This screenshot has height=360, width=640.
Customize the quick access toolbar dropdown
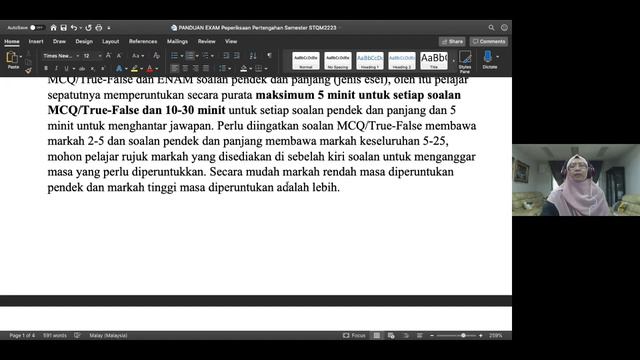[x=109, y=28]
